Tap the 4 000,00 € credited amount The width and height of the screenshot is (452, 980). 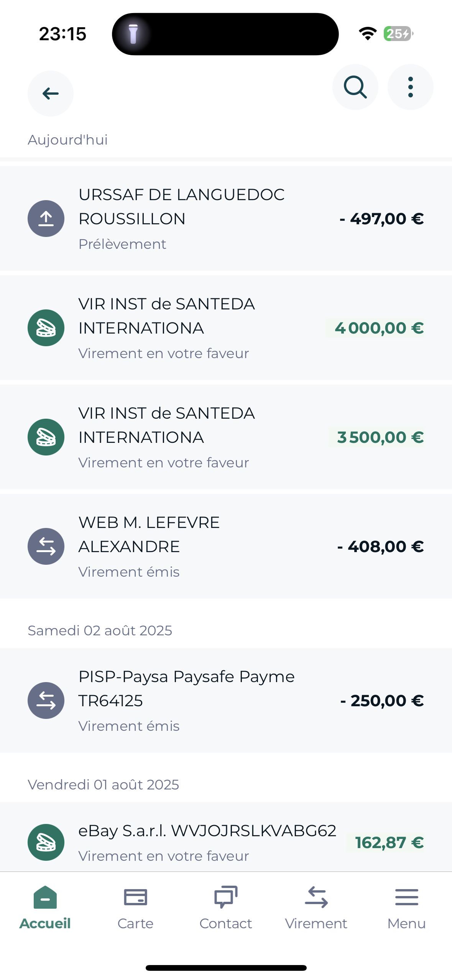pyautogui.click(x=379, y=328)
